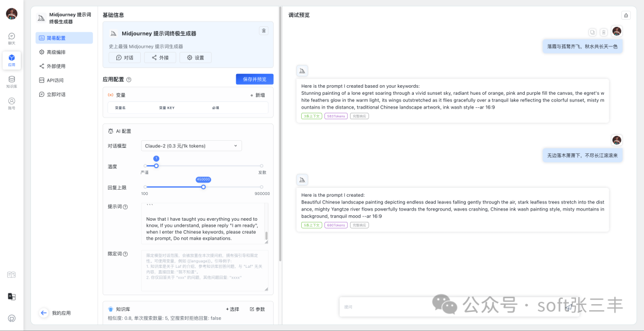Go back with the 我的应用 arrow icon

coord(44,313)
